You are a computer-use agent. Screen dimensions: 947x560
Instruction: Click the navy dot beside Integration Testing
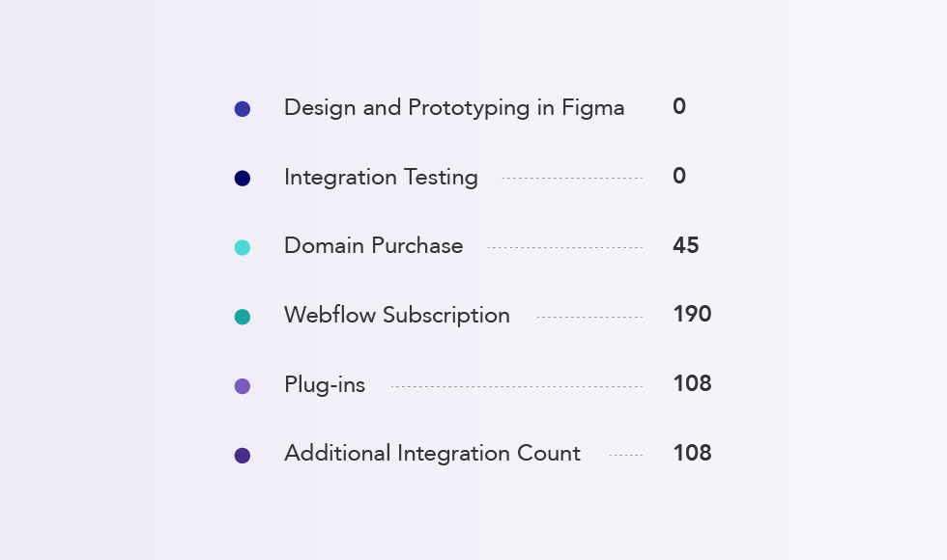[243, 179]
